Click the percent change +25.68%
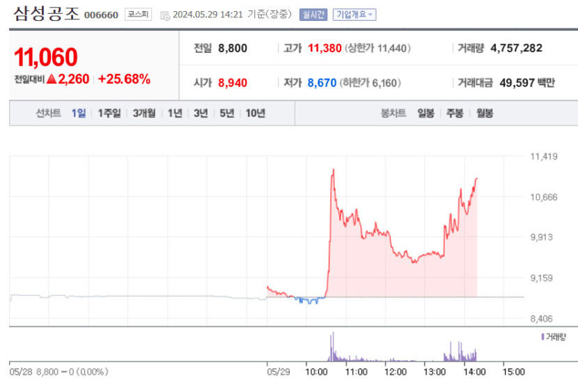This screenshot has height=392, width=578. coord(124,79)
